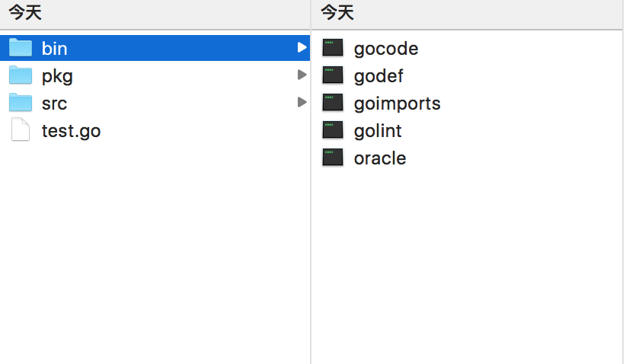626x364 pixels.
Task: Click the goimports executable icon
Action: pyautogui.click(x=333, y=103)
